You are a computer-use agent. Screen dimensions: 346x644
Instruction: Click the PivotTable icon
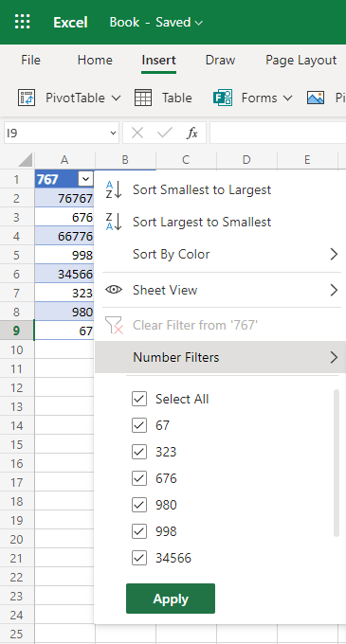27,98
